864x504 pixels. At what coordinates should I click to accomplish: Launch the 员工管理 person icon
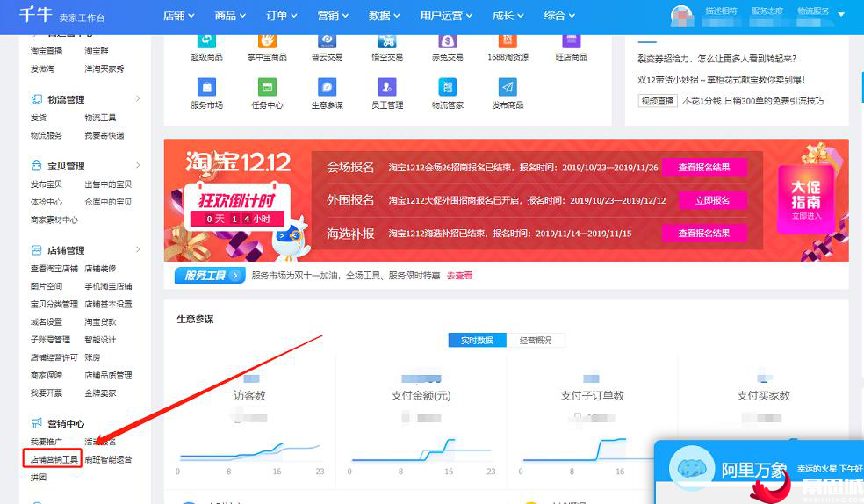[387, 87]
